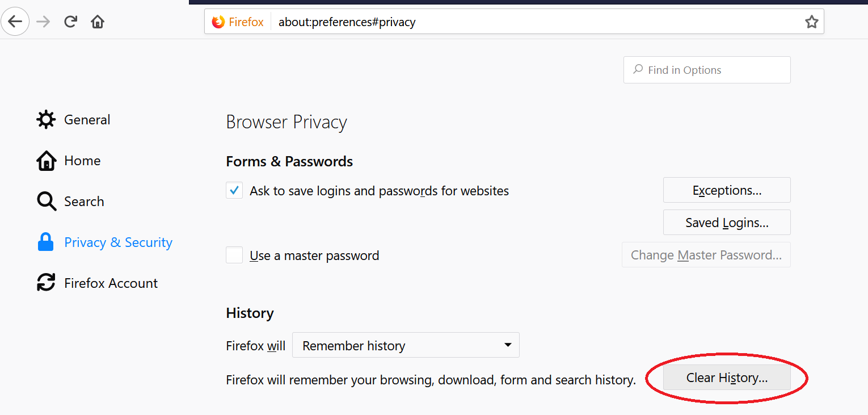Go to the home page icon
This screenshot has height=415, width=868.
[x=98, y=22]
